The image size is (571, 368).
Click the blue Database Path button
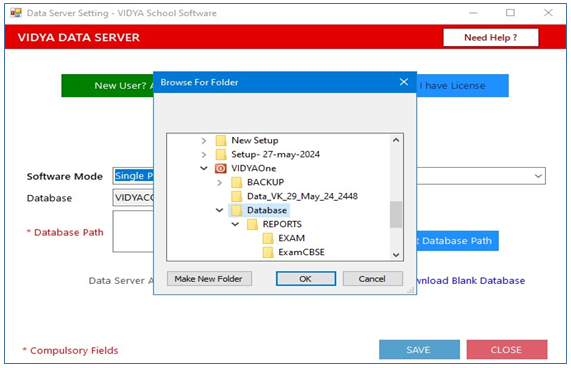[x=457, y=241]
